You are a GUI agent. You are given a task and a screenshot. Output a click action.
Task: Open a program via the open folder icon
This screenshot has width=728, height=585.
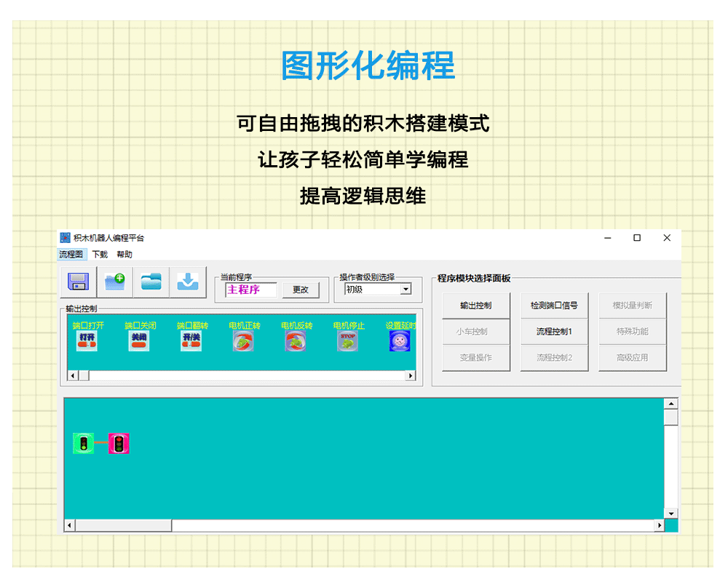[151, 283]
